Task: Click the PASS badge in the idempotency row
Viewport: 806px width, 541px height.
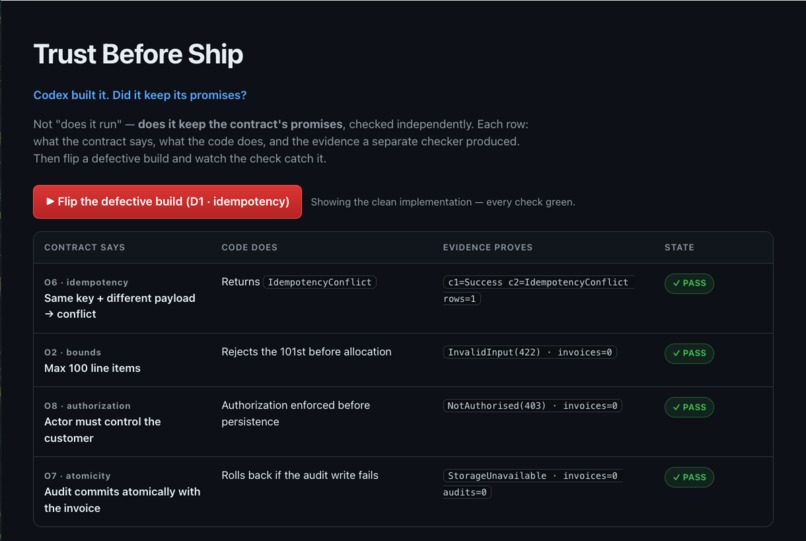Action: tap(689, 283)
